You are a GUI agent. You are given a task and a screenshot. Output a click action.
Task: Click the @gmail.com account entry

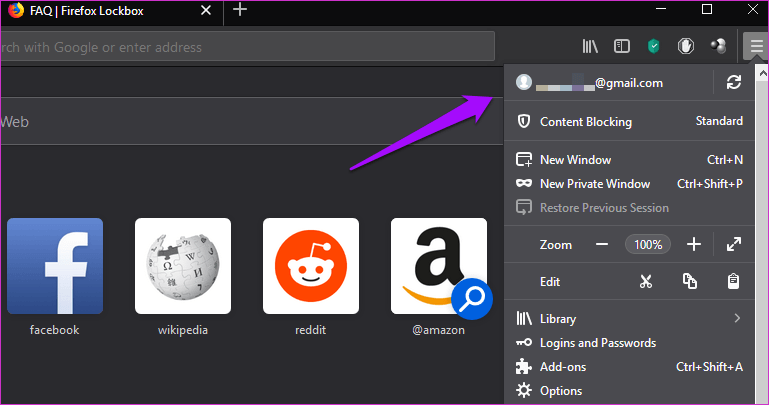pyautogui.click(x=608, y=82)
